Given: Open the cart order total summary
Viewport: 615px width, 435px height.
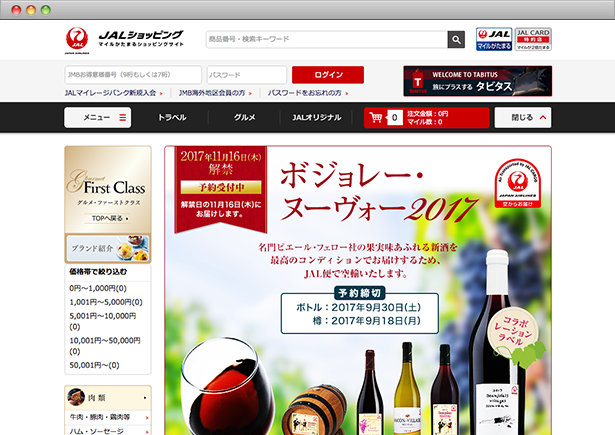Looking at the screenshot, I should point(428,117).
